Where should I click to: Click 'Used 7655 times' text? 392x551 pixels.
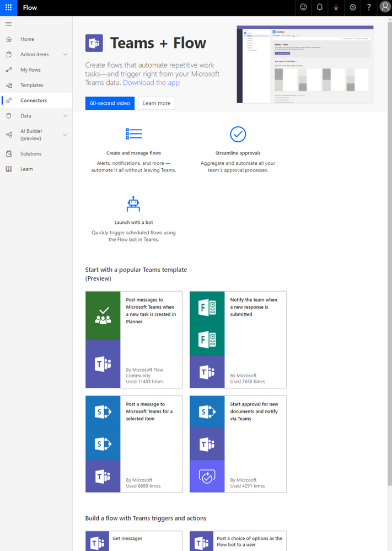coord(248,382)
